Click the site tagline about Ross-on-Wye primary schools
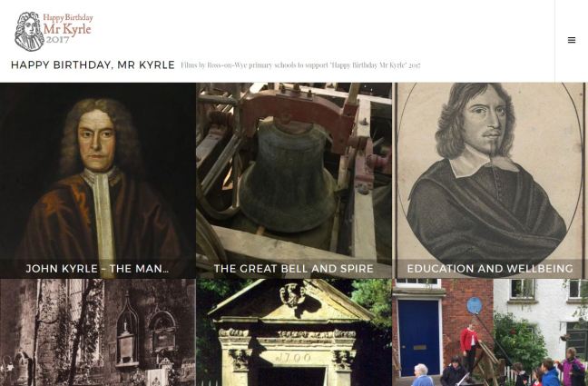Screen dimensions: 588x386 coord(300,65)
